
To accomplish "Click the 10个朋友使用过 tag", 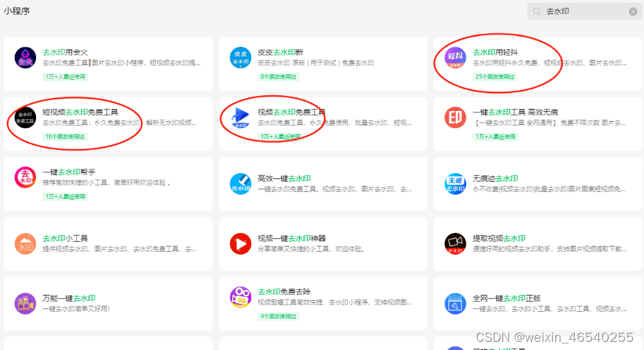I will click(65, 137).
